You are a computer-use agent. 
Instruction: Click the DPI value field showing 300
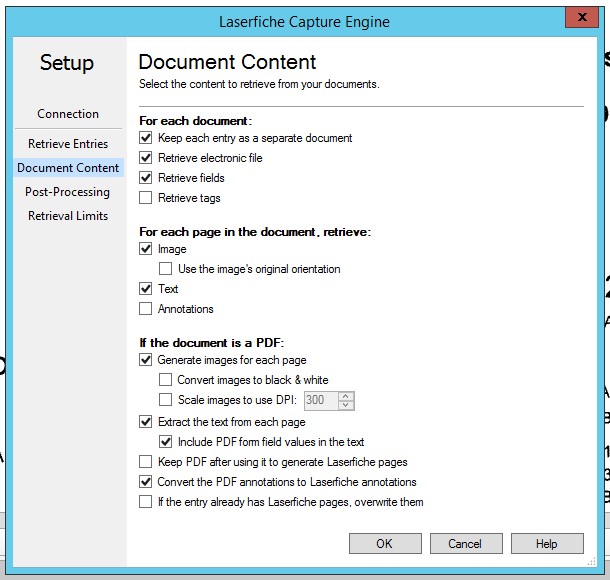tap(321, 400)
